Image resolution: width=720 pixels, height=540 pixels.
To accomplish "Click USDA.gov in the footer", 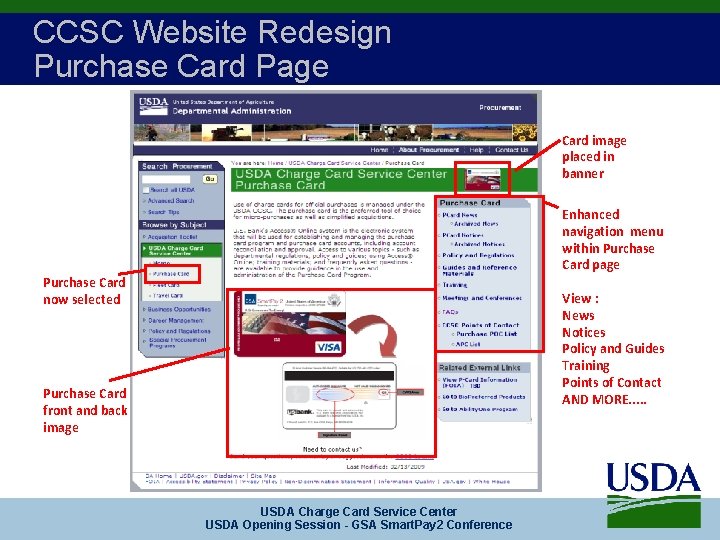I will point(193,476).
